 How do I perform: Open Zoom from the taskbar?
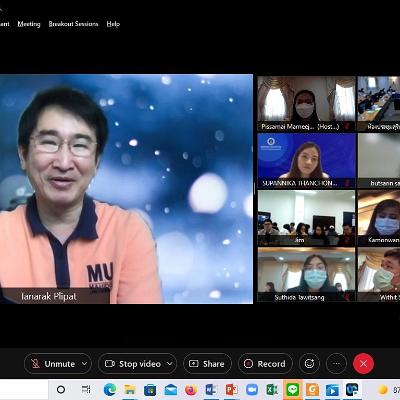(252, 389)
